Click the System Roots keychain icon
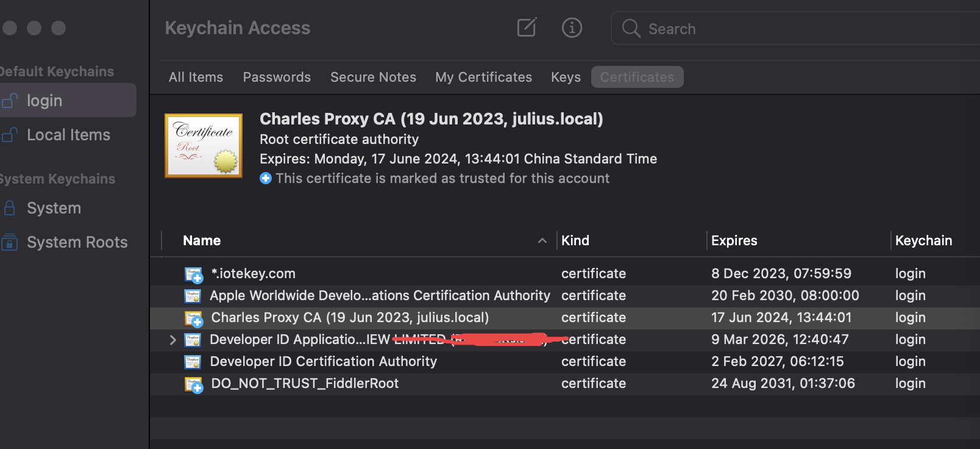Image resolution: width=980 pixels, height=449 pixels. point(10,242)
